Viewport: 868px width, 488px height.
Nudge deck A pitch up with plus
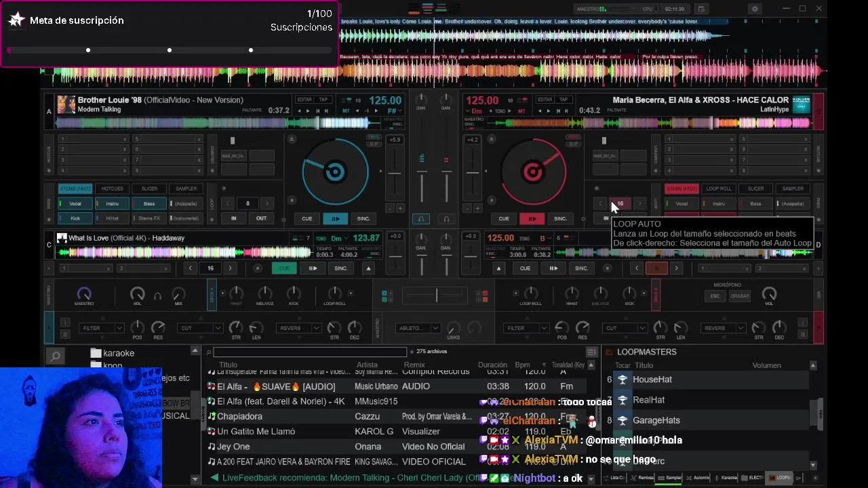click(x=400, y=209)
